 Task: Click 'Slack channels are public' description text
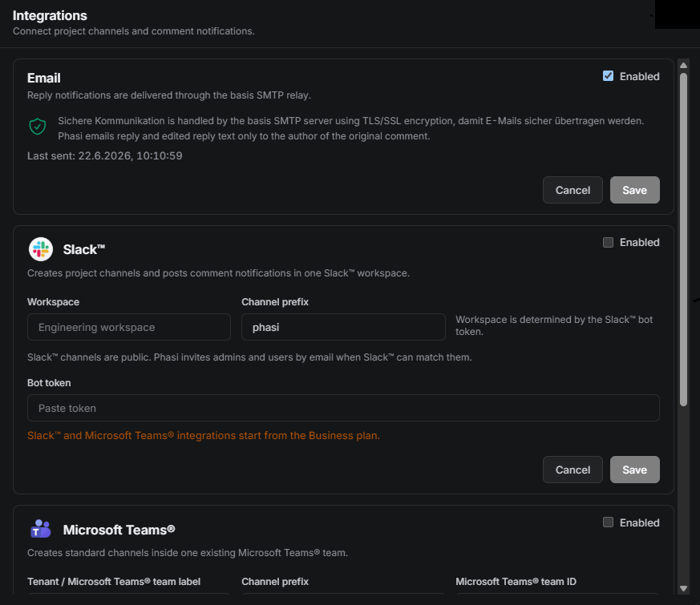pos(249,357)
